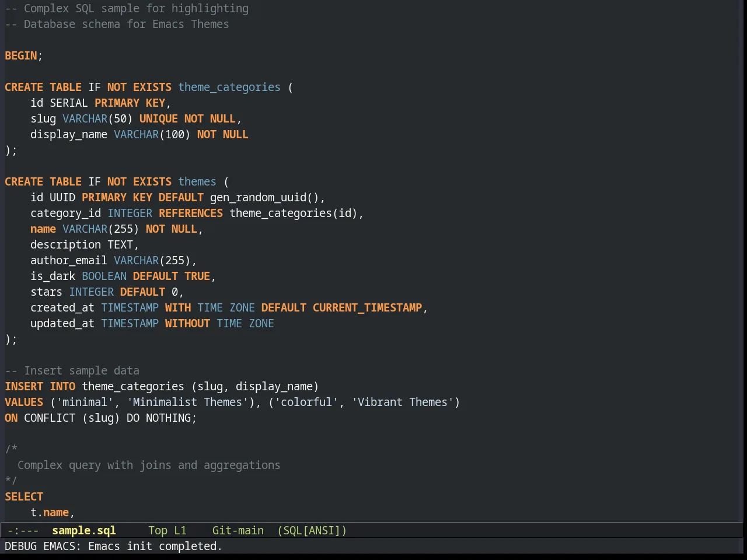This screenshot has height=560, width=747.
Task: Click the SELECT keyword
Action: (24, 496)
